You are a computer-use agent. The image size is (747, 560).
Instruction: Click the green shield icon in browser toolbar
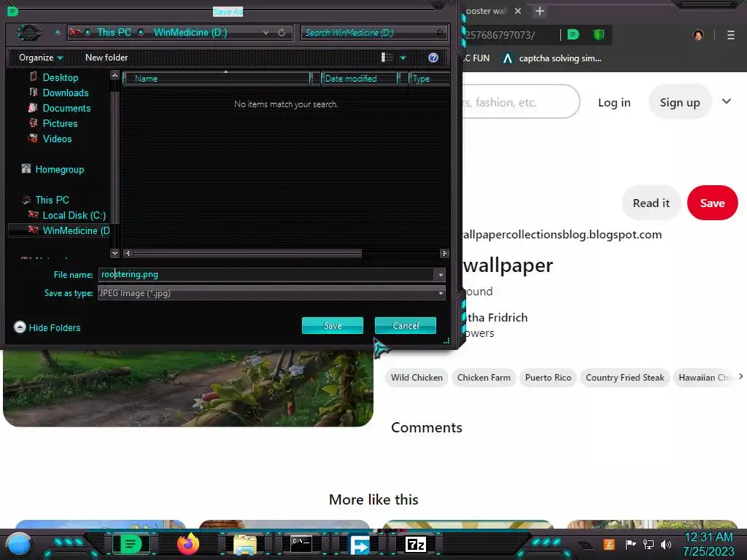pos(599,34)
